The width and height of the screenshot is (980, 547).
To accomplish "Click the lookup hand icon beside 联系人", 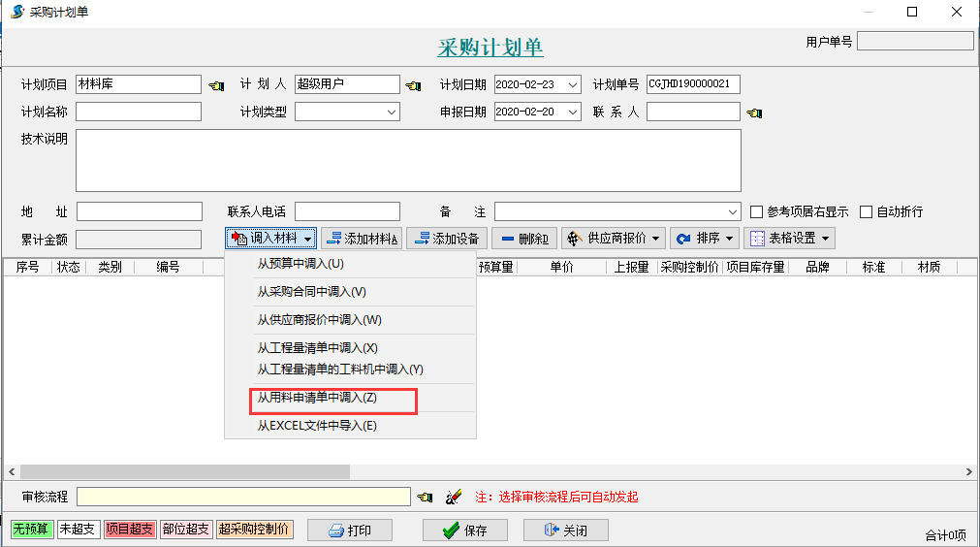I will 754,113.
